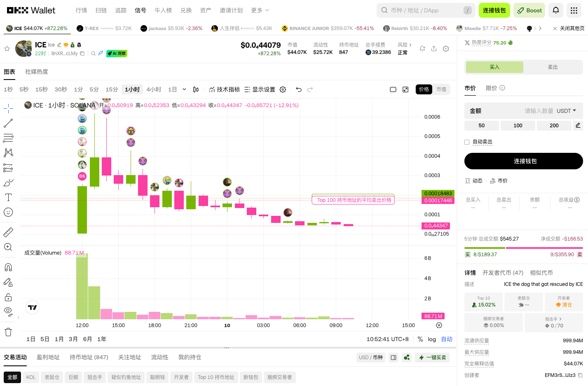The width and height of the screenshot is (588, 386).
Task: Select the text annotation tool
Action: (8, 197)
